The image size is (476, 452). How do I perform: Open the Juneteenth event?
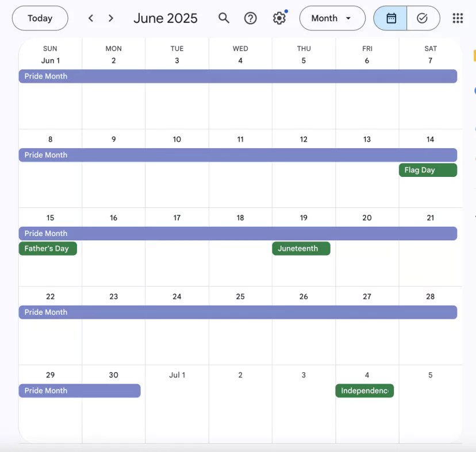coord(301,249)
